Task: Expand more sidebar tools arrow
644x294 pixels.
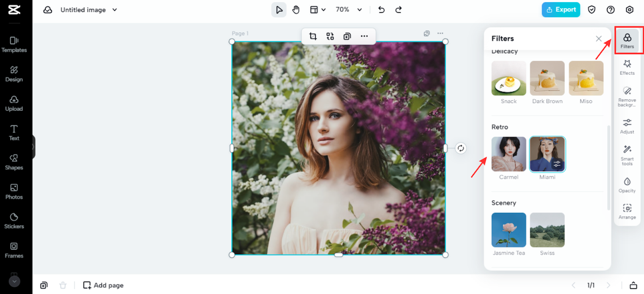Action: [x=14, y=281]
